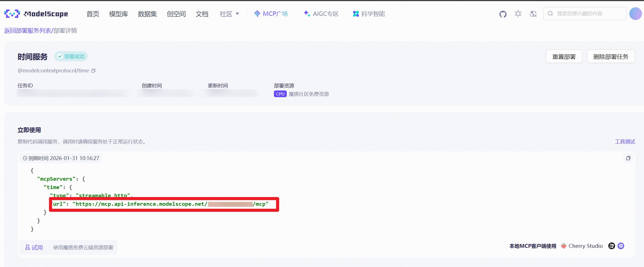Open the 文档 navigation item
The width and height of the screenshot is (644, 267).
click(202, 14)
